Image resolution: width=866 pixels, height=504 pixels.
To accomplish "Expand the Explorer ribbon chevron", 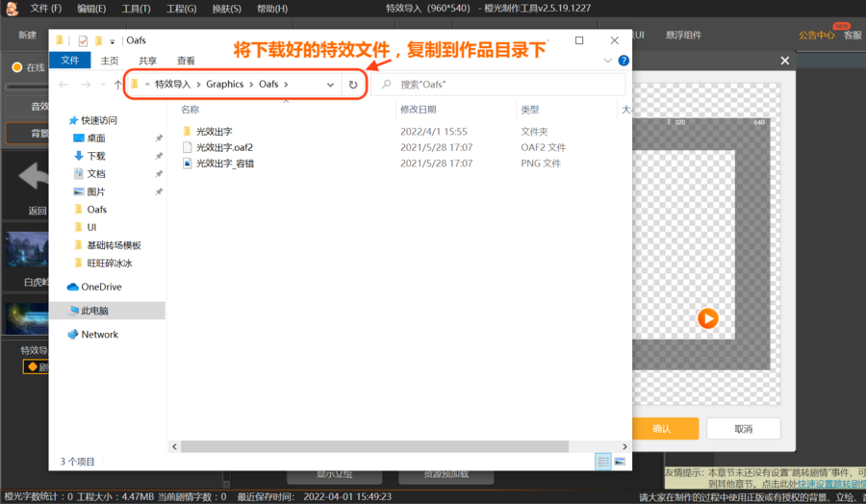I will [x=607, y=61].
